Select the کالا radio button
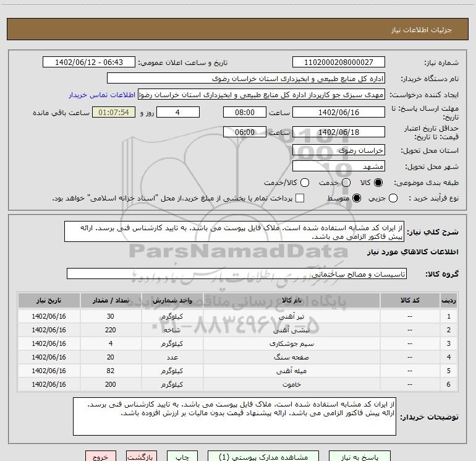Image resolution: width=476 pixels, height=461 pixels. click(378, 183)
